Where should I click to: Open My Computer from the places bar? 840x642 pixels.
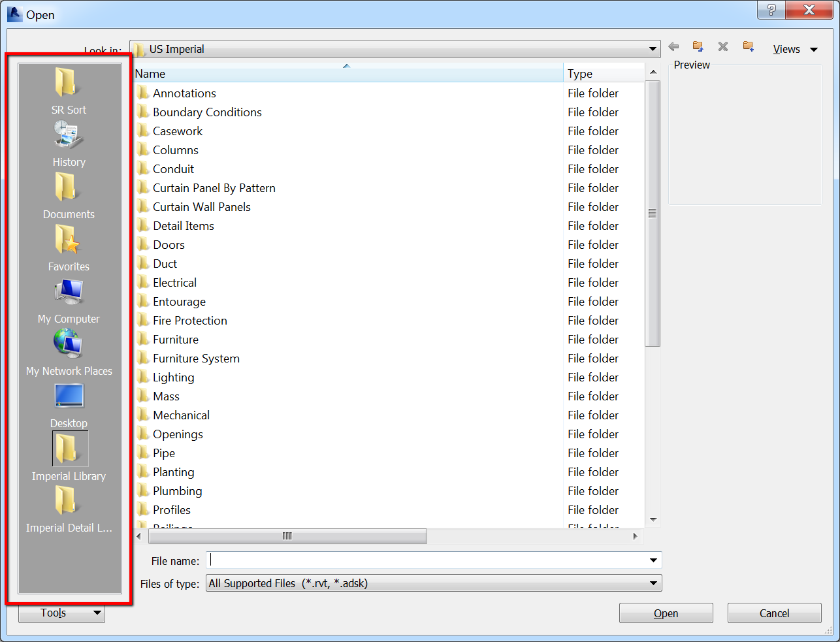point(69,299)
